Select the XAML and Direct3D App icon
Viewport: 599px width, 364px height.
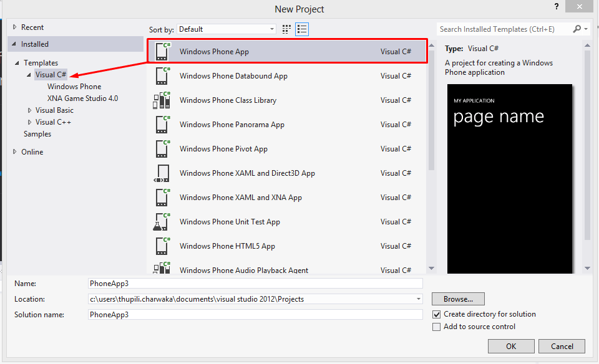click(x=162, y=173)
